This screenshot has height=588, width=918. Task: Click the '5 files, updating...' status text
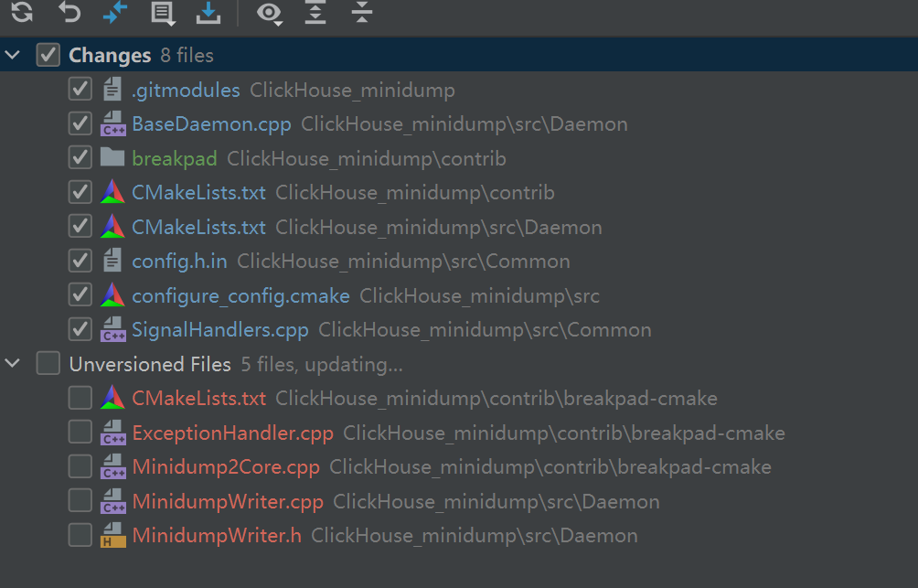[322, 365]
